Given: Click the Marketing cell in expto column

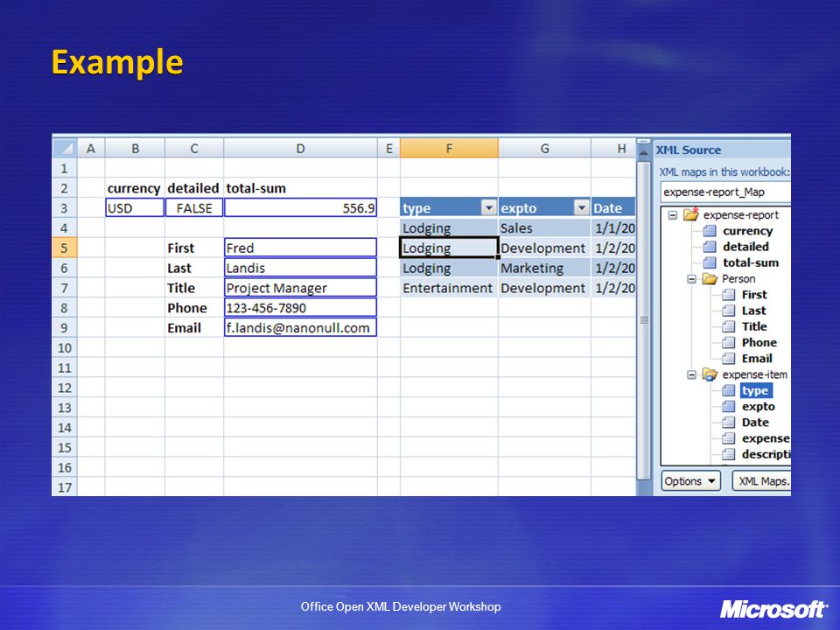Looking at the screenshot, I should (544, 268).
